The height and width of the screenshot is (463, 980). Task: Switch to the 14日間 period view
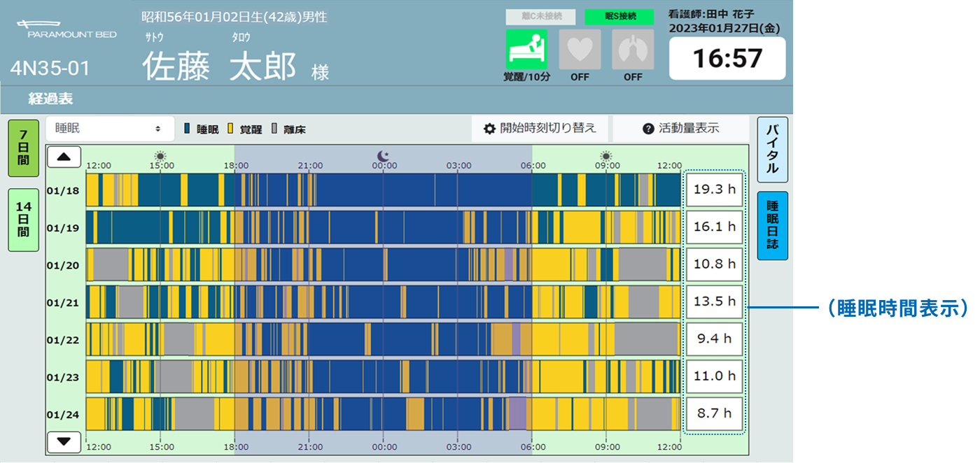[x=23, y=220]
